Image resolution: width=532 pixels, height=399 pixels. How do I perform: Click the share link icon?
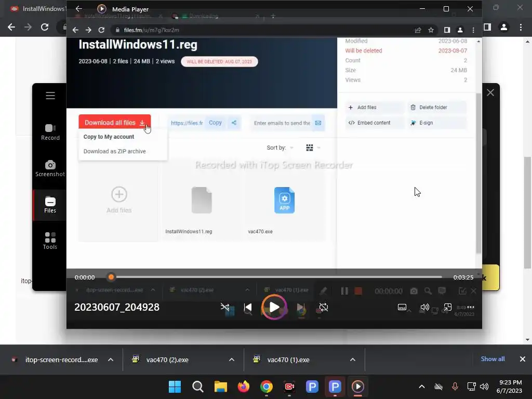tap(234, 123)
